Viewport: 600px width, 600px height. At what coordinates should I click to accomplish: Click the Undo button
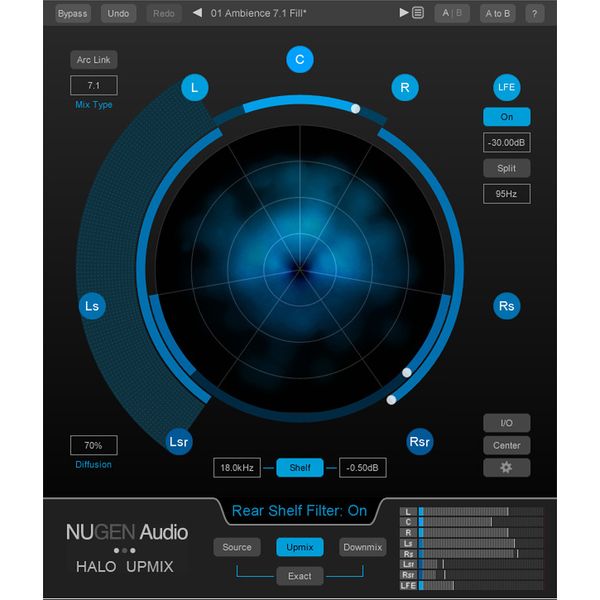tap(118, 14)
